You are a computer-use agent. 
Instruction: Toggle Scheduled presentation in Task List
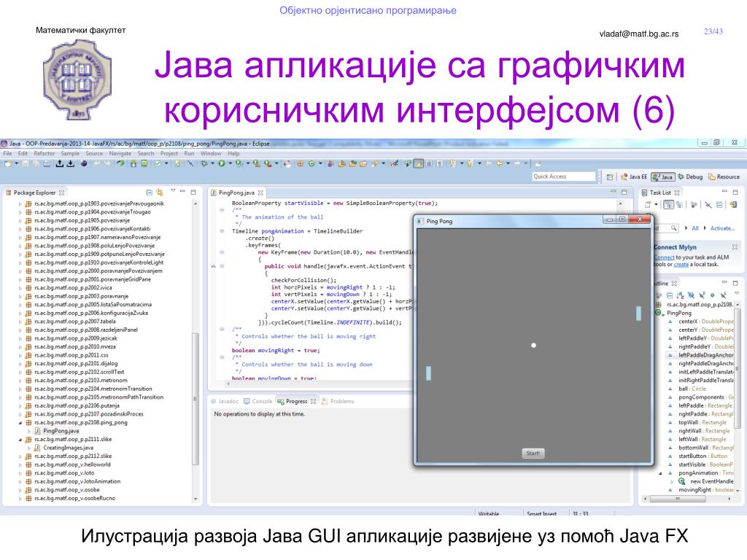[x=679, y=204]
